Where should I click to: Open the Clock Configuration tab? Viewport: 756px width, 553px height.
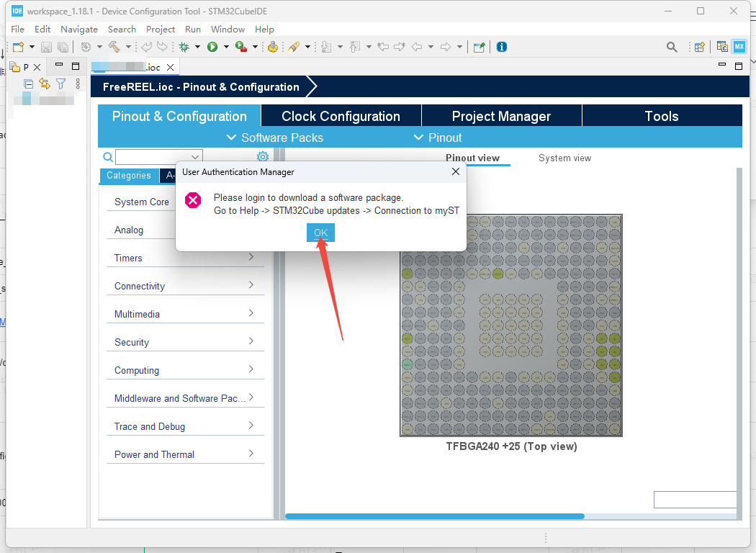pyautogui.click(x=341, y=116)
